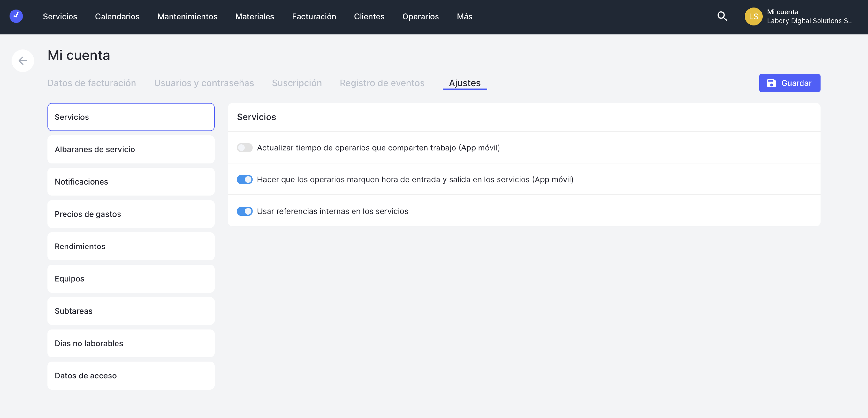This screenshot has height=418, width=868.
Task: Switch to Datos de facturación tab
Action: coord(92,83)
